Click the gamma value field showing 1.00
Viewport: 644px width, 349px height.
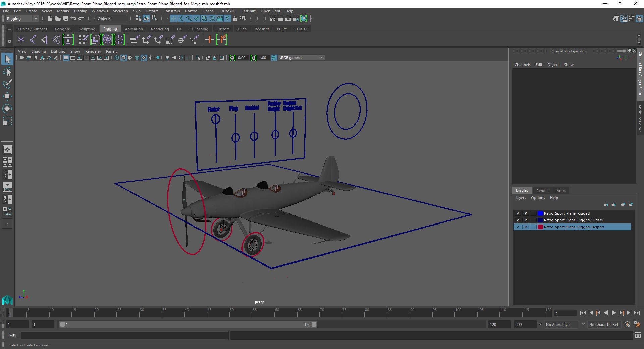click(x=263, y=58)
